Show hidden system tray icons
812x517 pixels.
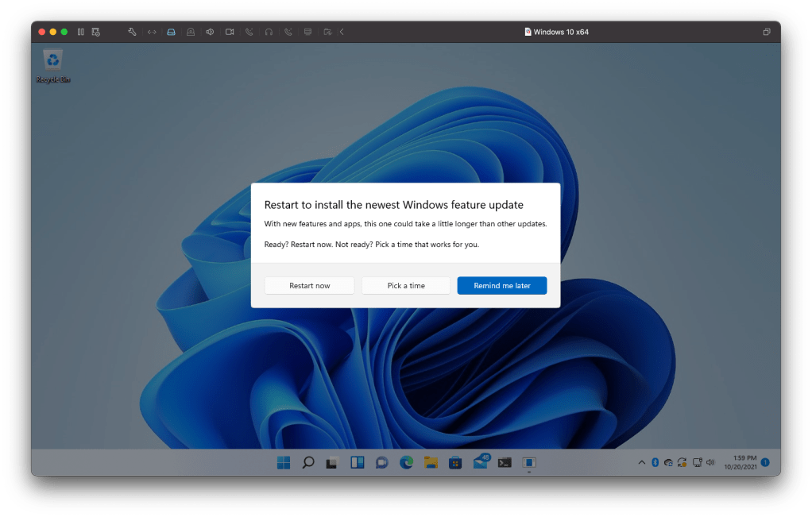(x=641, y=462)
